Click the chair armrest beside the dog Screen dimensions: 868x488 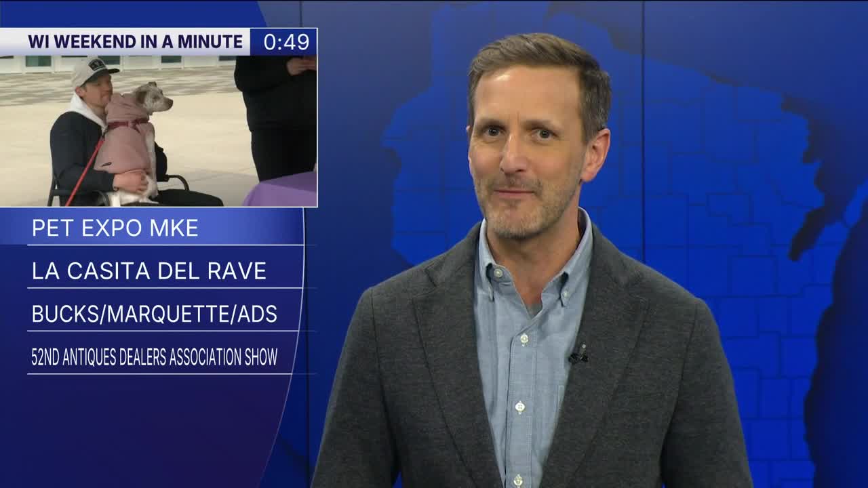tap(175, 179)
